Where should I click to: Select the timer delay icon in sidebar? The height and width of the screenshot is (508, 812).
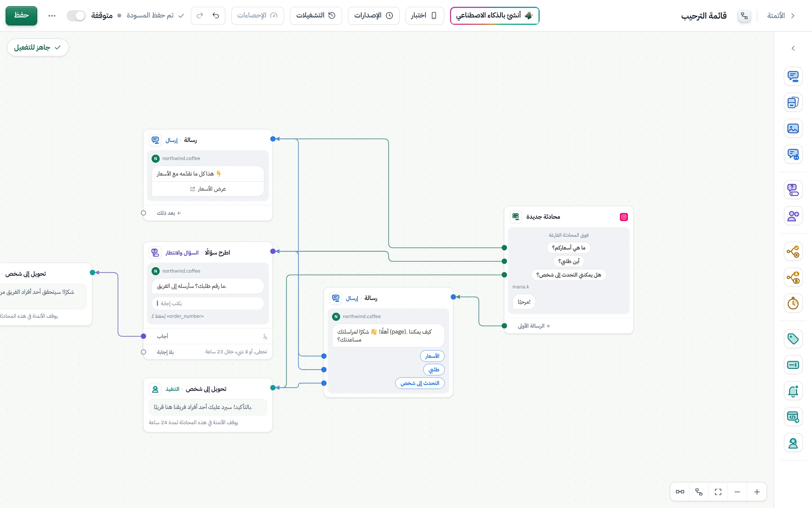(x=793, y=303)
